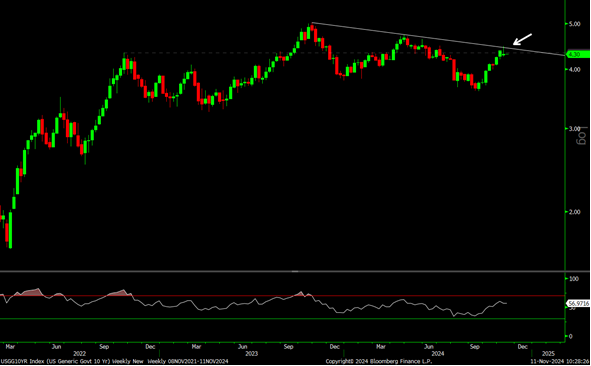Select the white descending trendline
The width and height of the screenshot is (591, 366).
pos(439,39)
